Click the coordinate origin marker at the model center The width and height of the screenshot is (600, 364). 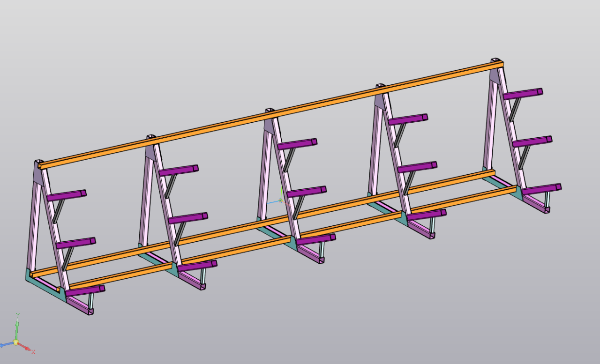(281, 201)
